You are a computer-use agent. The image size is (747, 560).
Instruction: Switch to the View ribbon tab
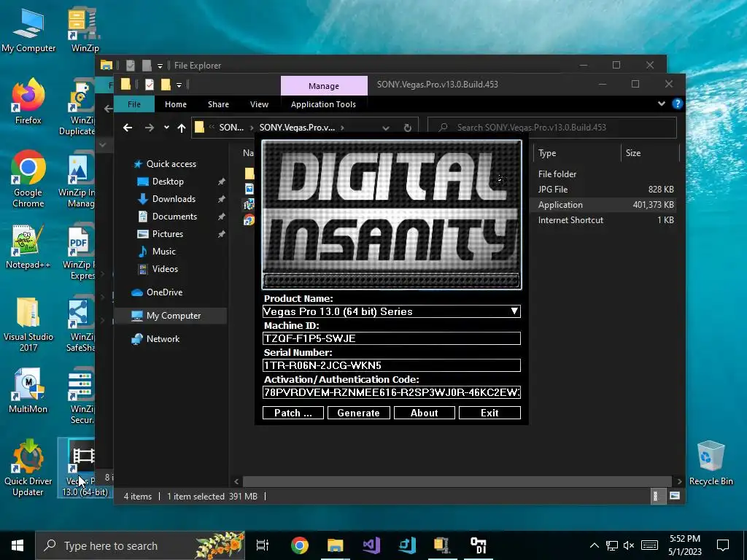[259, 104]
